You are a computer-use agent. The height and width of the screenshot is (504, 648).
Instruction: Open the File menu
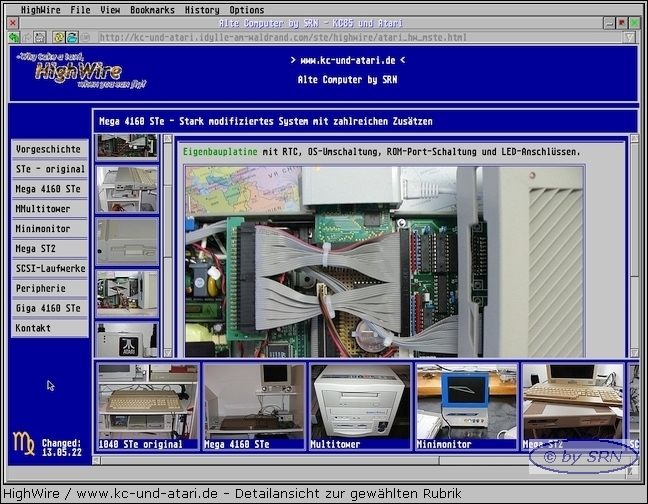pyautogui.click(x=80, y=10)
